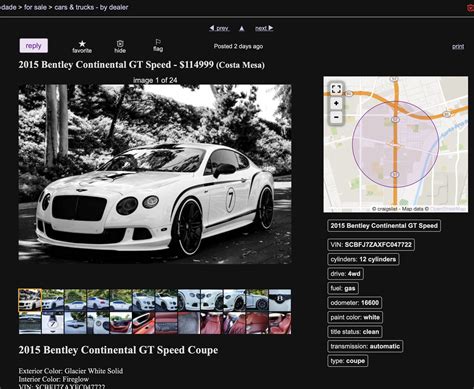474x389 pixels.
Task: Click the 'type: coupe' tag
Action: tap(348, 361)
